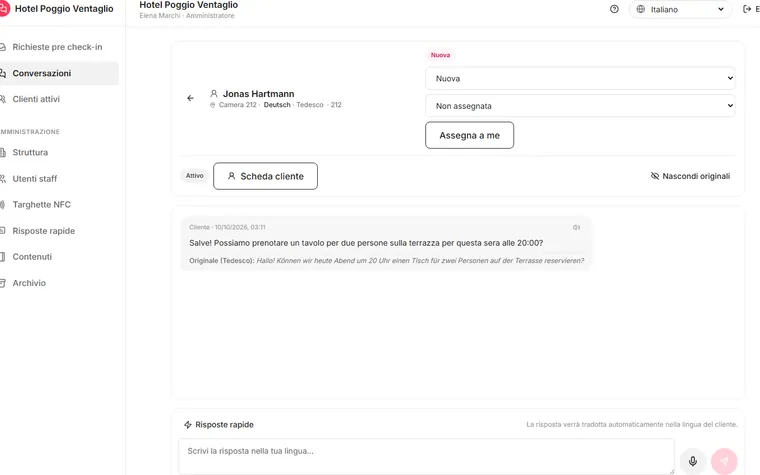The width and height of the screenshot is (760, 475).
Task: Toggle Nascondi originali
Action: [x=690, y=176]
